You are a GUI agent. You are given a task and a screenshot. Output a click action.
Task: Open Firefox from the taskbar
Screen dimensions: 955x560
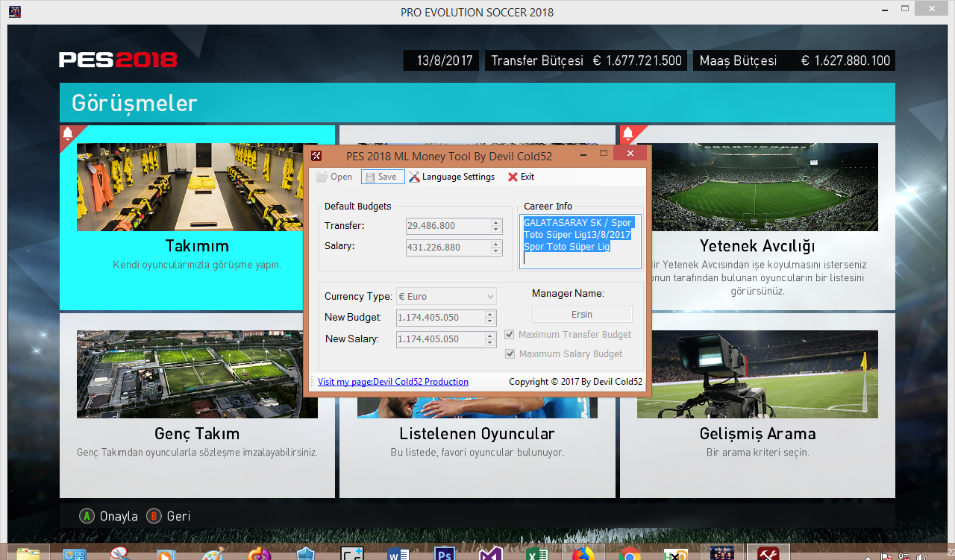tap(583, 553)
